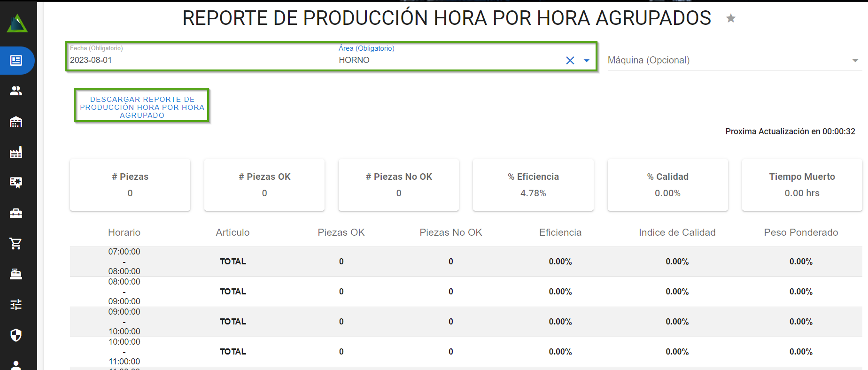Select the % Eficiencia summary card

533,185
